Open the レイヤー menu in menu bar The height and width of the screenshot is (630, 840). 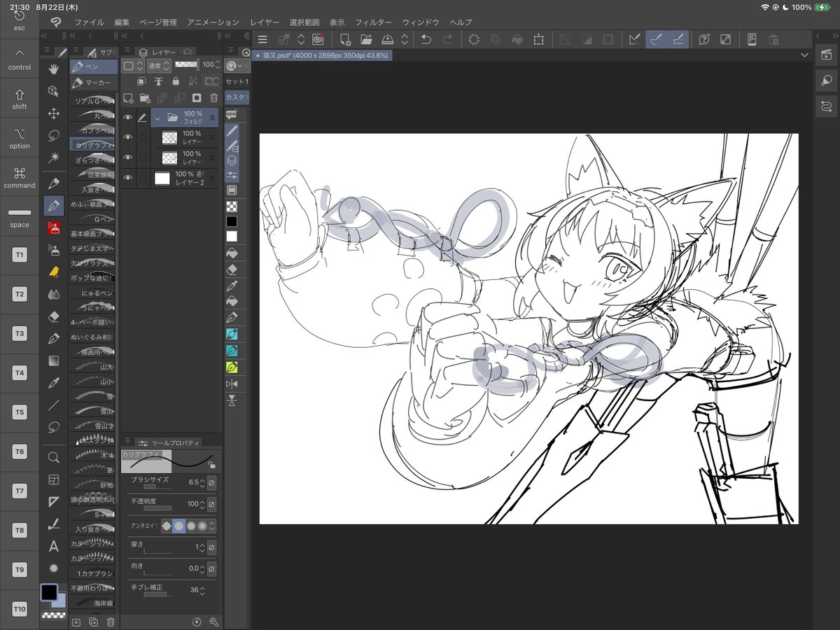tap(265, 22)
